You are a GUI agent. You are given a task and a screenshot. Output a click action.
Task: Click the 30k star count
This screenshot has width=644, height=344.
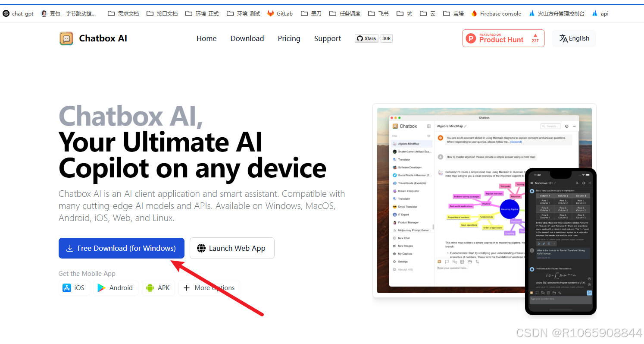pos(386,38)
